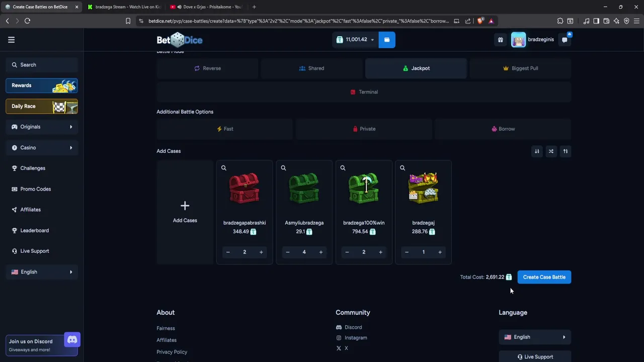This screenshot has width=644, height=362.
Task: Open the Privacy Policy footer link
Action: click(172, 352)
